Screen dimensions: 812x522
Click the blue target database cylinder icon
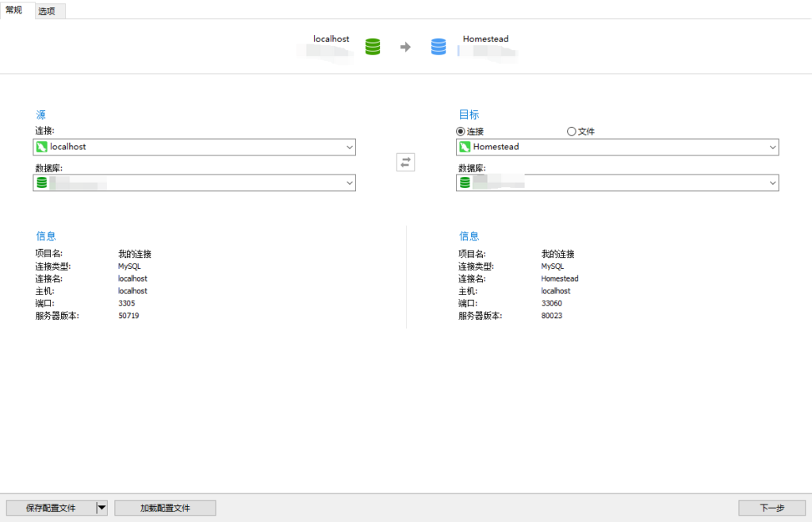tap(439, 46)
